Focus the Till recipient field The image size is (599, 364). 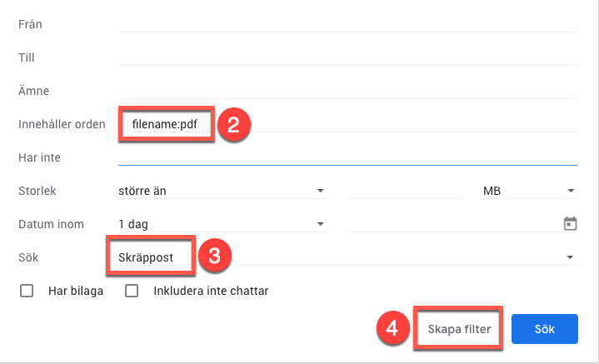pos(348,57)
